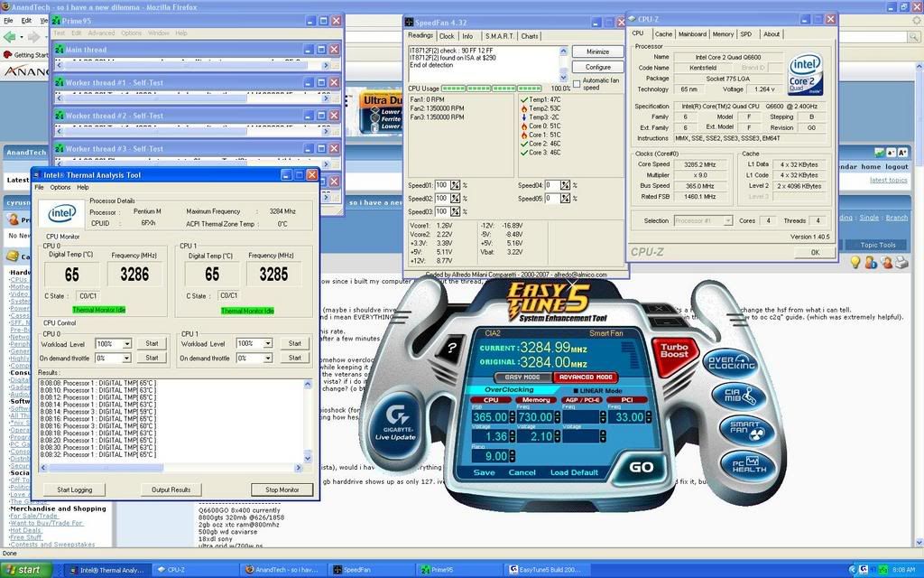Switch to Prime95 via taskbar
The height and width of the screenshot is (578, 924).
point(457,570)
